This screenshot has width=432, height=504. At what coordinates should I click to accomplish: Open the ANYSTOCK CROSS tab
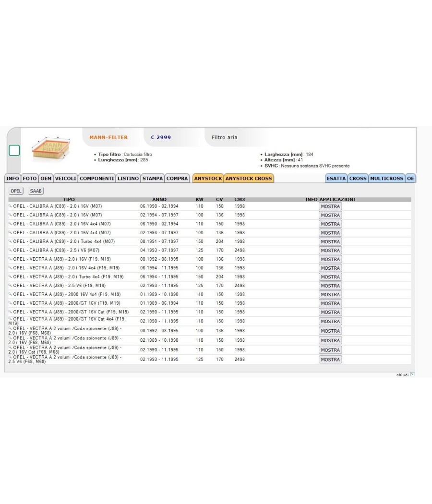[249, 179]
